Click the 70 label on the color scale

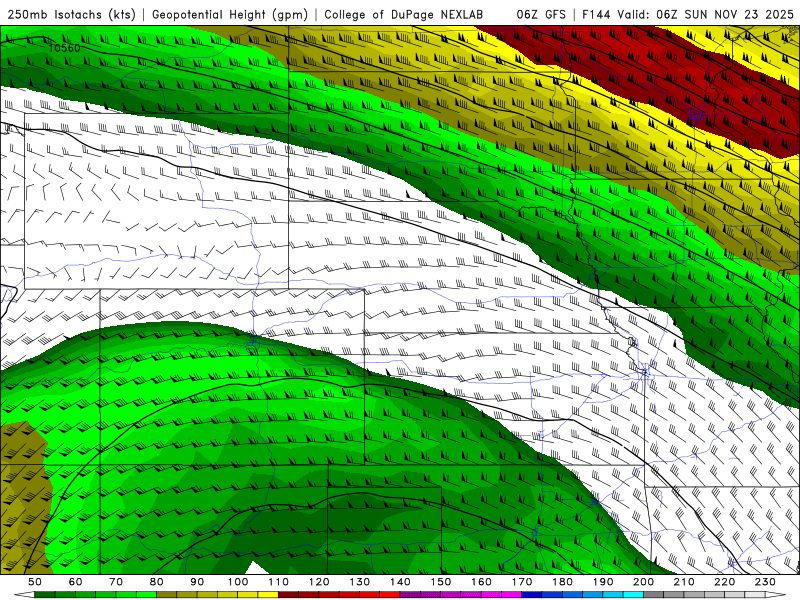116,582
